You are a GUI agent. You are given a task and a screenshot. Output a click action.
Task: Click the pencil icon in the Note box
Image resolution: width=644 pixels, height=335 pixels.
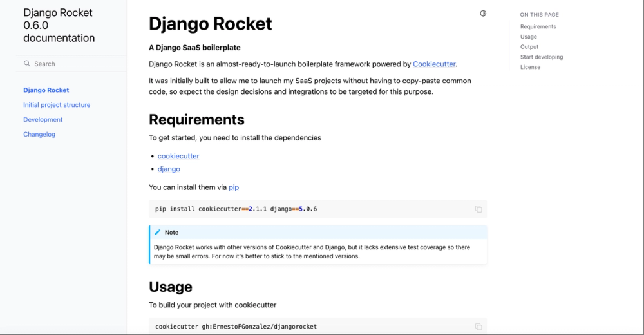point(157,232)
